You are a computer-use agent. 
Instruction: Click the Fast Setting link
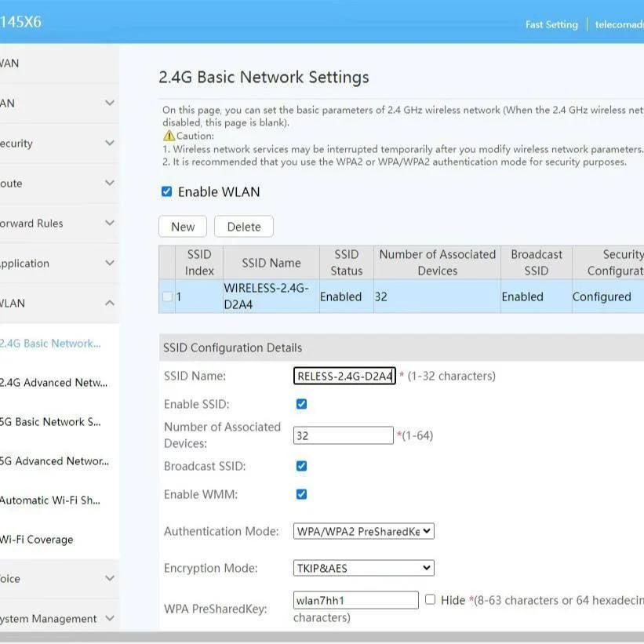(x=551, y=24)
